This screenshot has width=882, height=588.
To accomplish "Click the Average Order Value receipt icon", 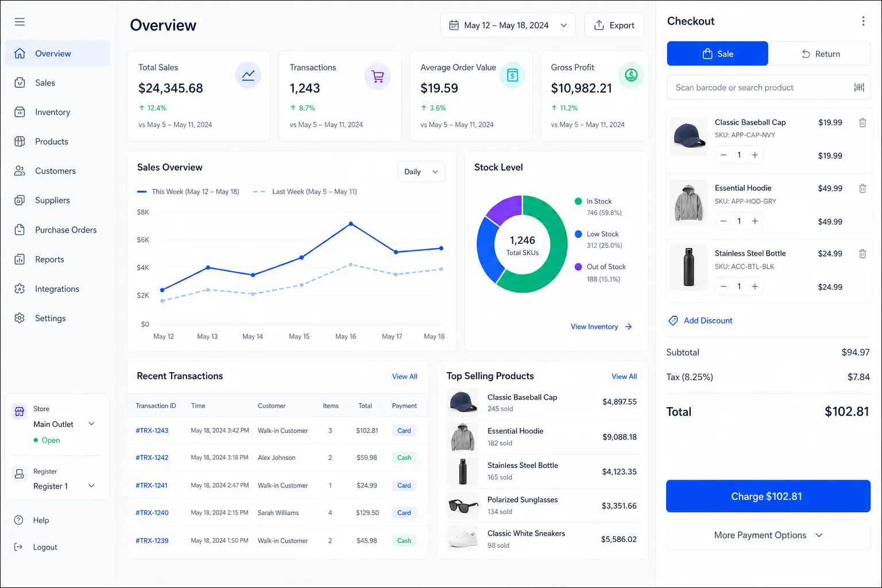I will (x=513, y=75).
